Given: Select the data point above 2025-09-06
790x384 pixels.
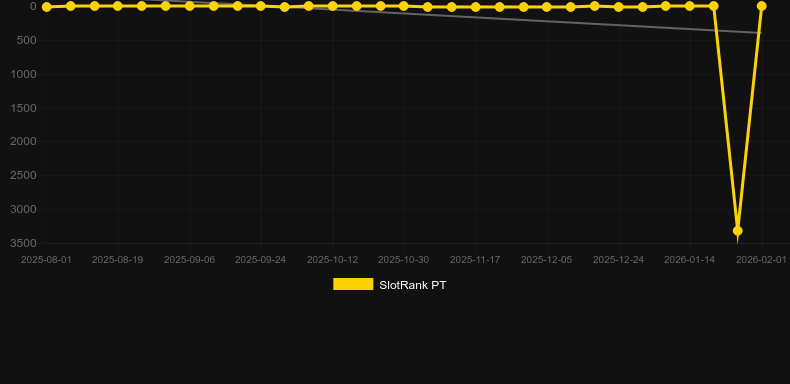Looking at the screenshot, I should coord(189,6).
